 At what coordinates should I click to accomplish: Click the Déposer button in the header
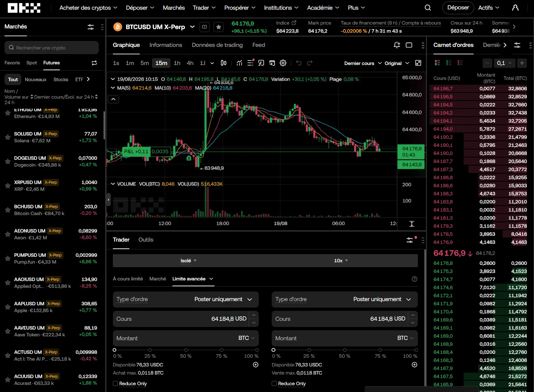458,7
